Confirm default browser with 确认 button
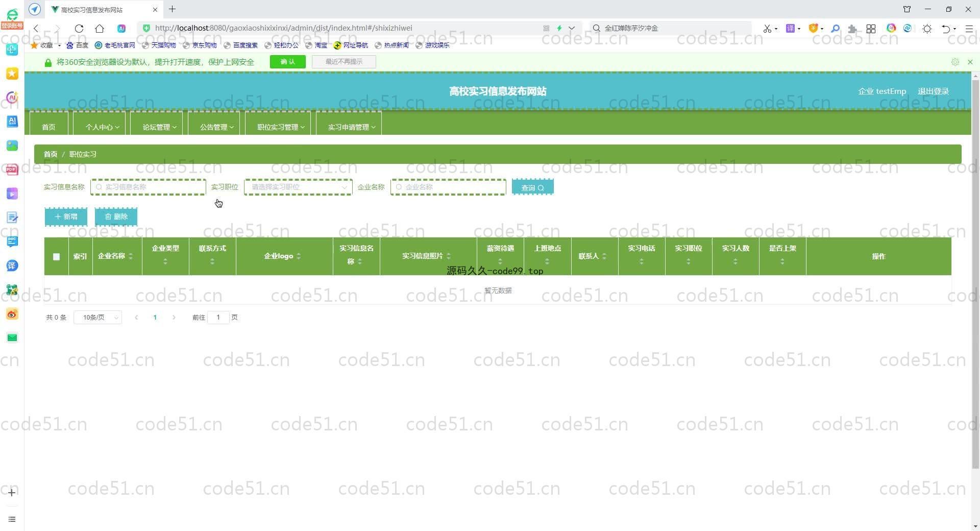Screen dimensions: 980x531 (288, 62)
